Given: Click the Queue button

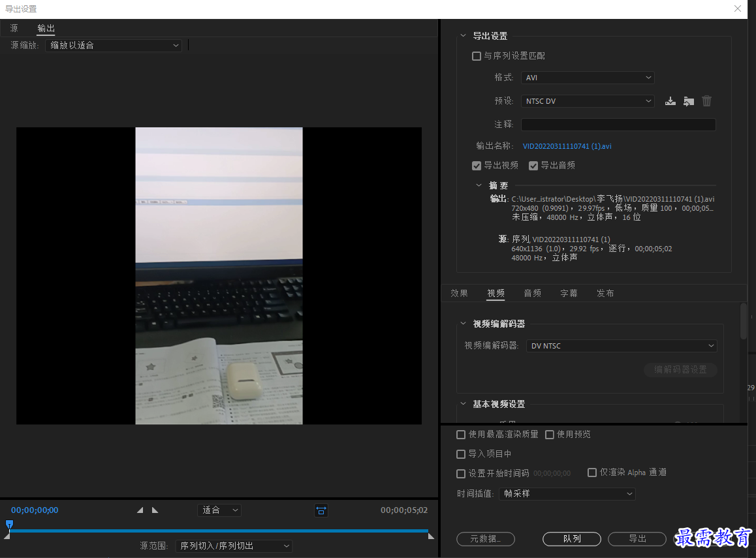Looking at the screenshot, I should (x=572, y=538).
